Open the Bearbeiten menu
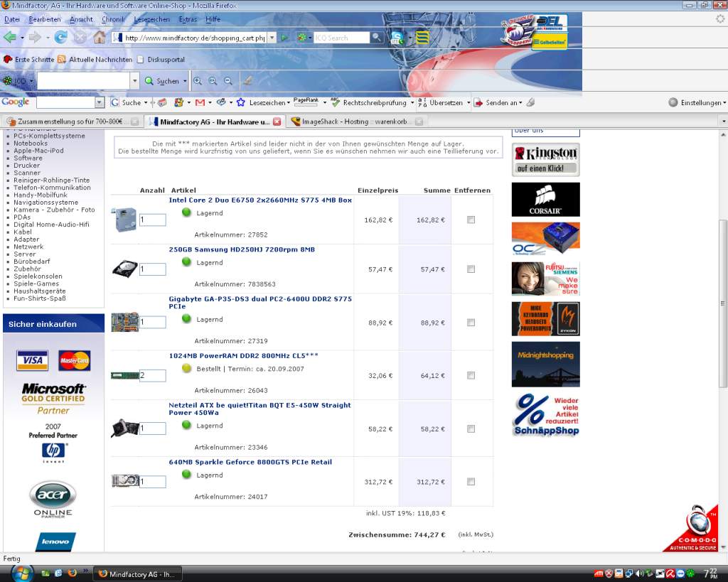This screenshot has height=582, width=728. click(x=45, y=19)
